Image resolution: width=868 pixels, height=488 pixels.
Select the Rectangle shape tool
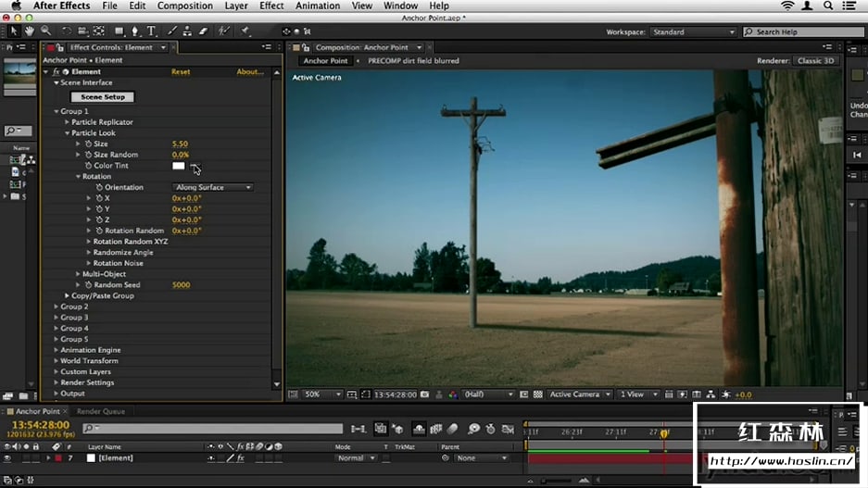119,31
